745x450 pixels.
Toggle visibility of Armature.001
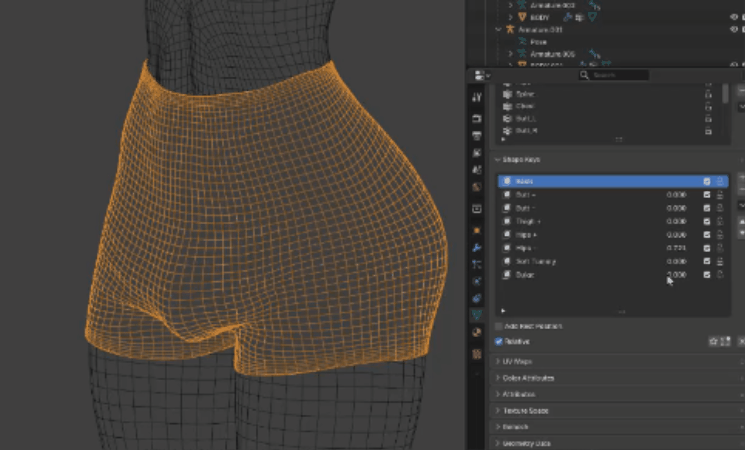[734, 29]
